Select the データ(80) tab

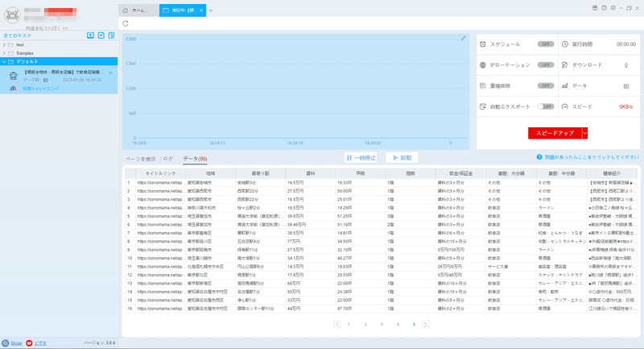195,159
